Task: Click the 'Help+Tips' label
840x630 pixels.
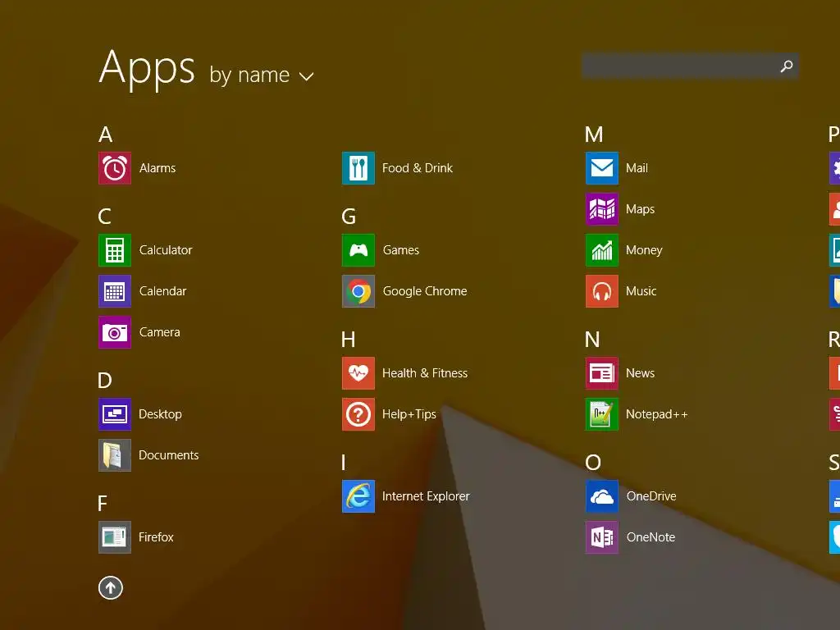Action: coord(409,414)
